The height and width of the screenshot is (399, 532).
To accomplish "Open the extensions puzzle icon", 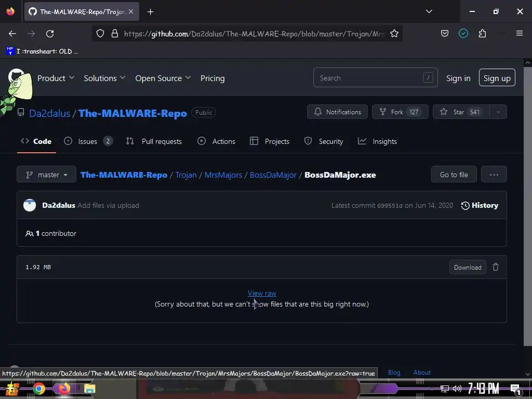I will click(x=482, y=33).
